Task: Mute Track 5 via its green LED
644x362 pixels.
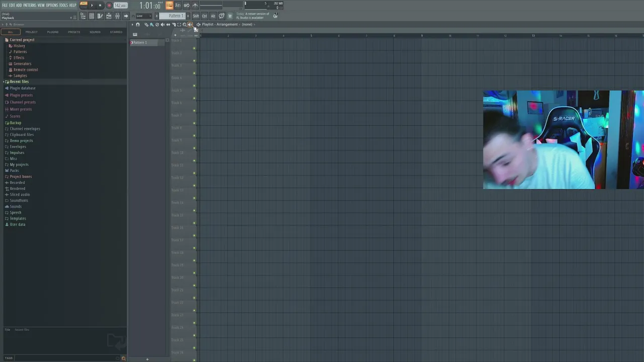Action: point(194,99)
